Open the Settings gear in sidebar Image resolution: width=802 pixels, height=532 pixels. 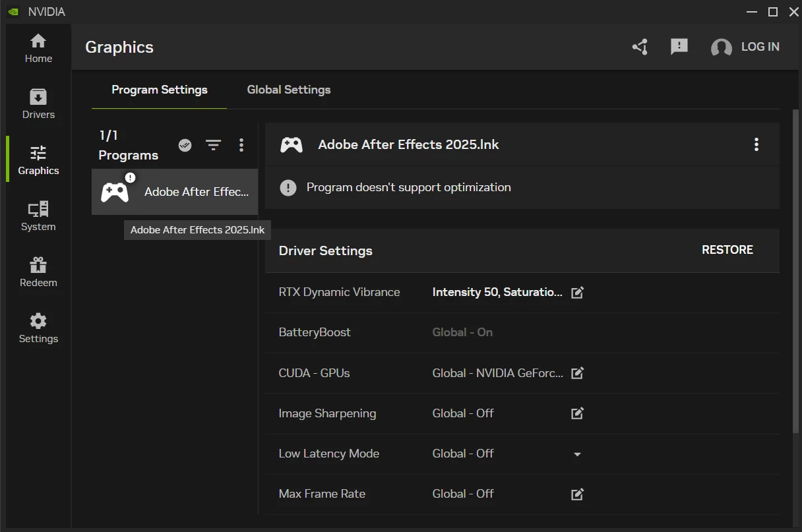click(x=38, y=328)
